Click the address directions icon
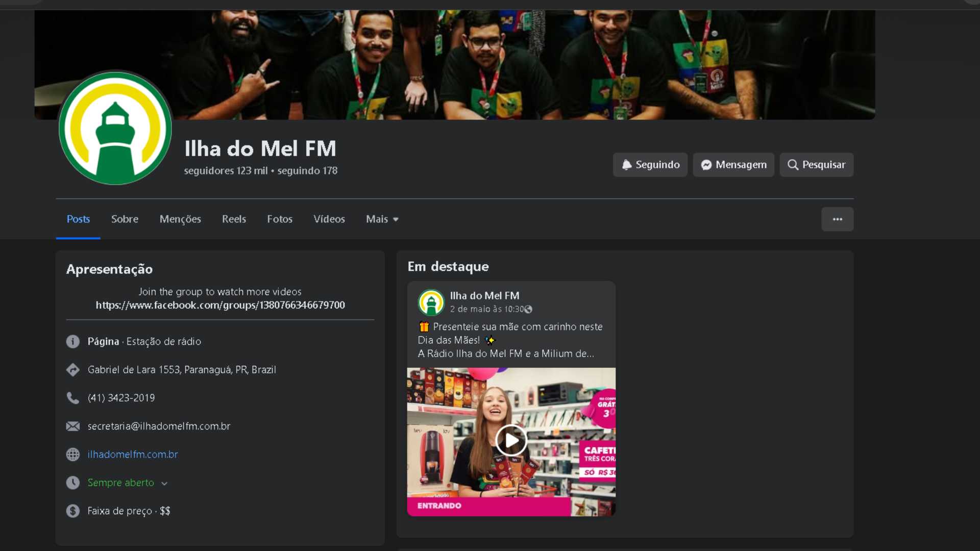 pos(73,370)
